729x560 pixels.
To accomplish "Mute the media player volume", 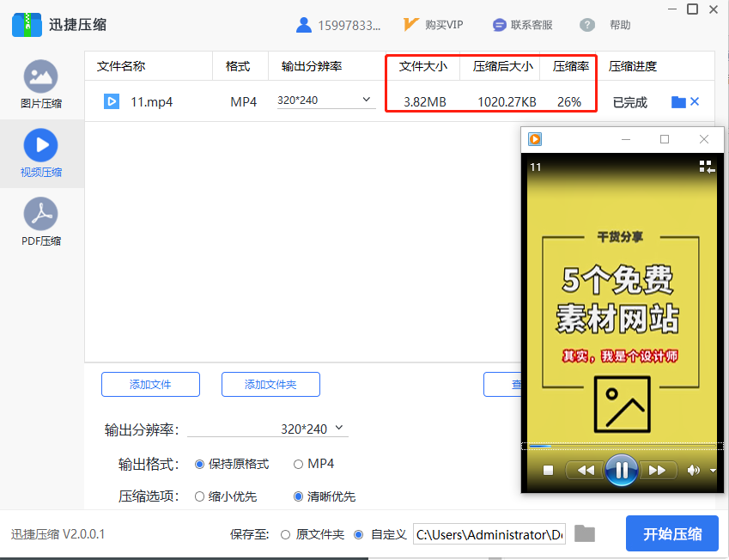I will tap(693, 471).
